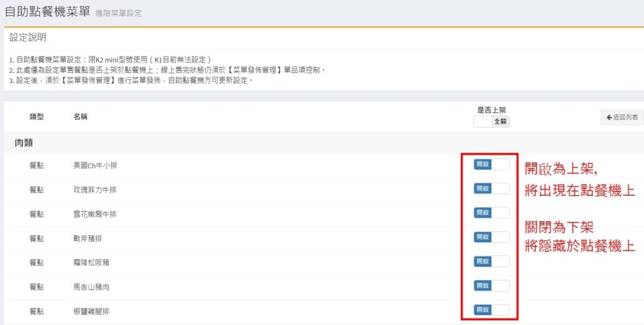Select the 雪花嫩肩牛排 item name

pyautogui.click(x=95, y=214)
